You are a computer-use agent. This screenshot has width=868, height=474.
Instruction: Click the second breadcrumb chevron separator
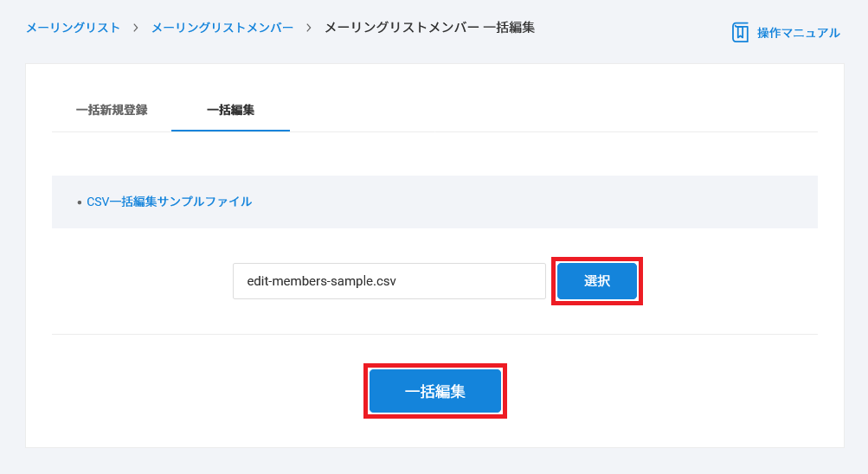point(309,28)
